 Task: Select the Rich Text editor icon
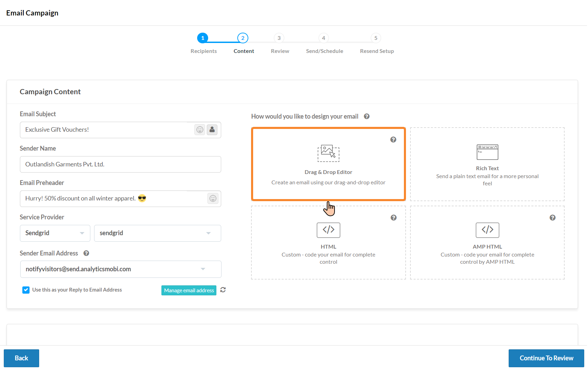487,152
